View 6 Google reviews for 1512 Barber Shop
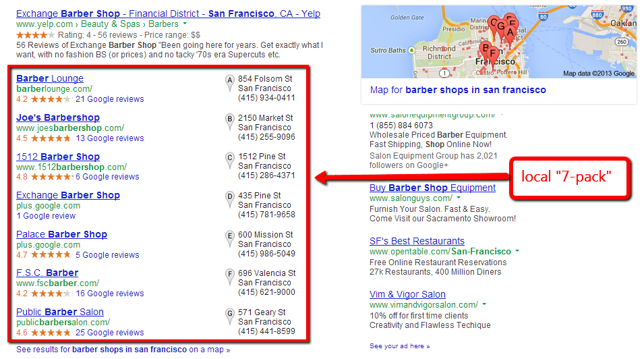This screenshot has width=644, height=359. coord(107,177)
